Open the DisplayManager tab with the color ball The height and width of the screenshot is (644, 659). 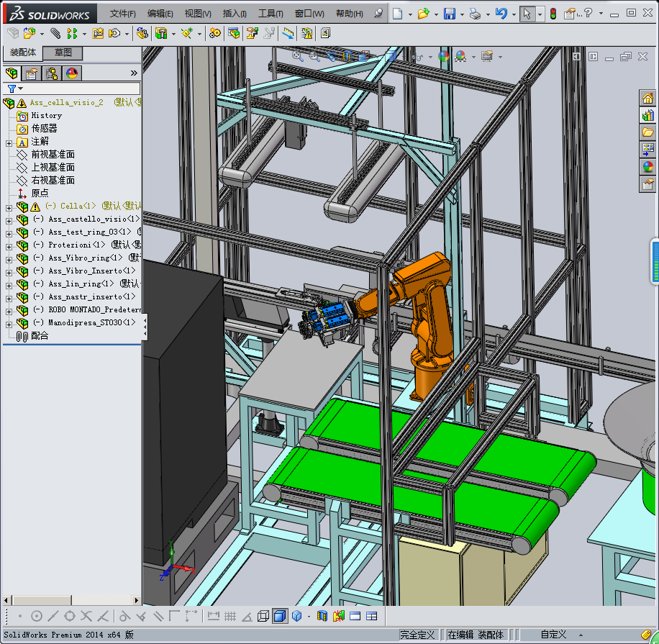(71, 73)
